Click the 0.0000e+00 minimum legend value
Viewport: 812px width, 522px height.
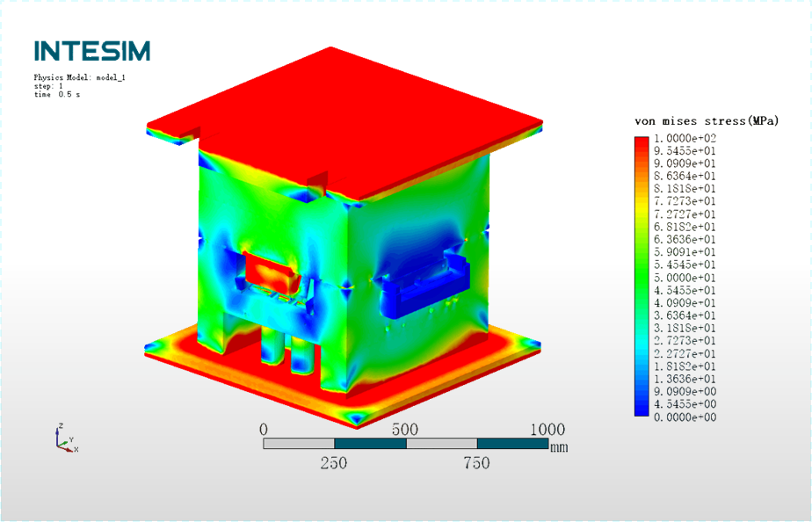coord(685,417)
